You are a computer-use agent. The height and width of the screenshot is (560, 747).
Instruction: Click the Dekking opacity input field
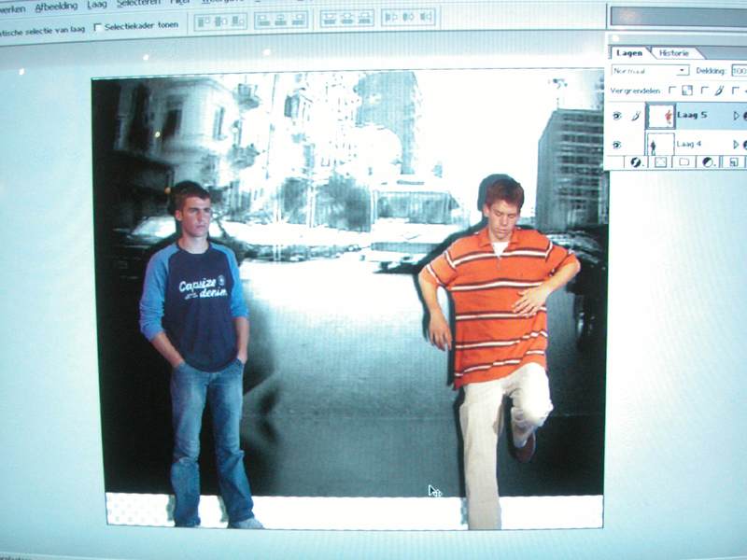(x=739, y=70)
